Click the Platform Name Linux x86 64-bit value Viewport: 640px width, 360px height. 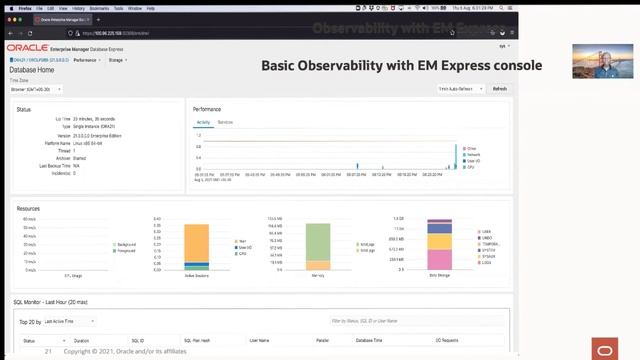(87, 143)
